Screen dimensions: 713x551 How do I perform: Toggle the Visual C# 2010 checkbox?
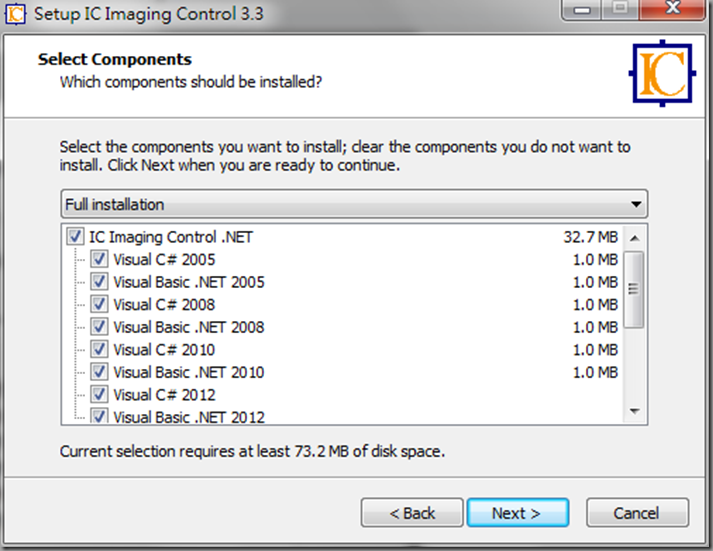pyautogui.click(x=99, y=350)
